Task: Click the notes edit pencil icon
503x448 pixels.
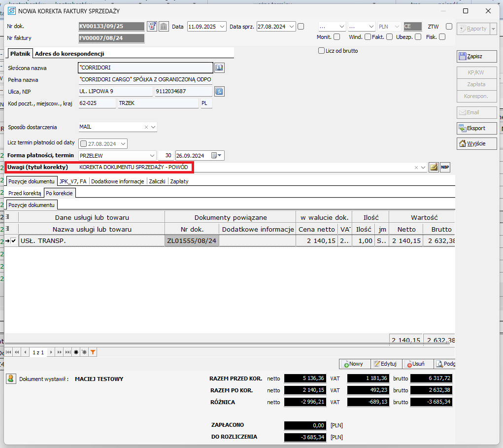Action: [x=433, y=168]
